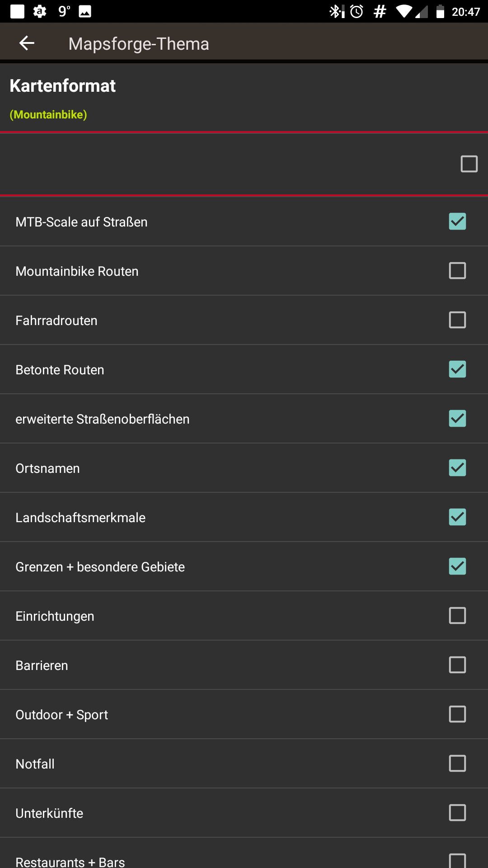This screenshot has width=488, height=868.
Task: Uncheck MTB-Scale auf Straßen checkbox
Action: coord(457,222)
